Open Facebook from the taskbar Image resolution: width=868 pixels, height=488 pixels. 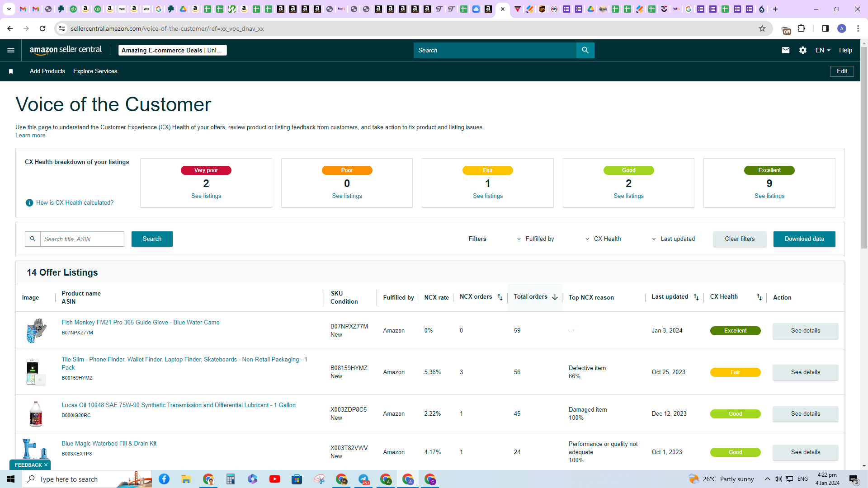click(x=164, y=479)
